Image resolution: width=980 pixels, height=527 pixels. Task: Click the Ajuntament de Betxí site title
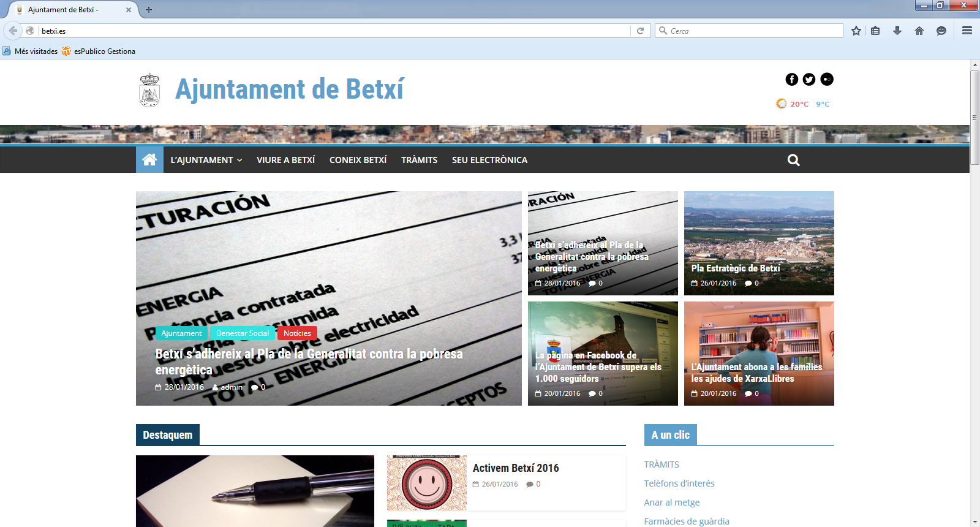[x=289, y=89]
